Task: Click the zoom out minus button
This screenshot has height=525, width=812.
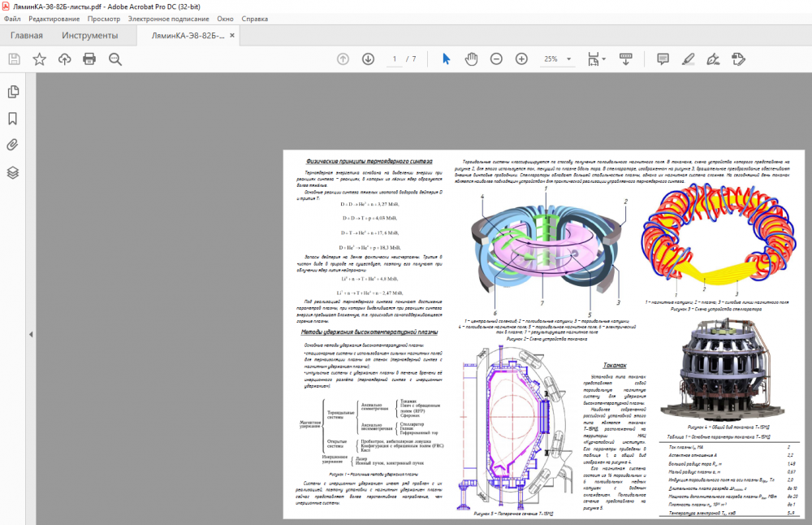Action: click(x=496, y=59)
